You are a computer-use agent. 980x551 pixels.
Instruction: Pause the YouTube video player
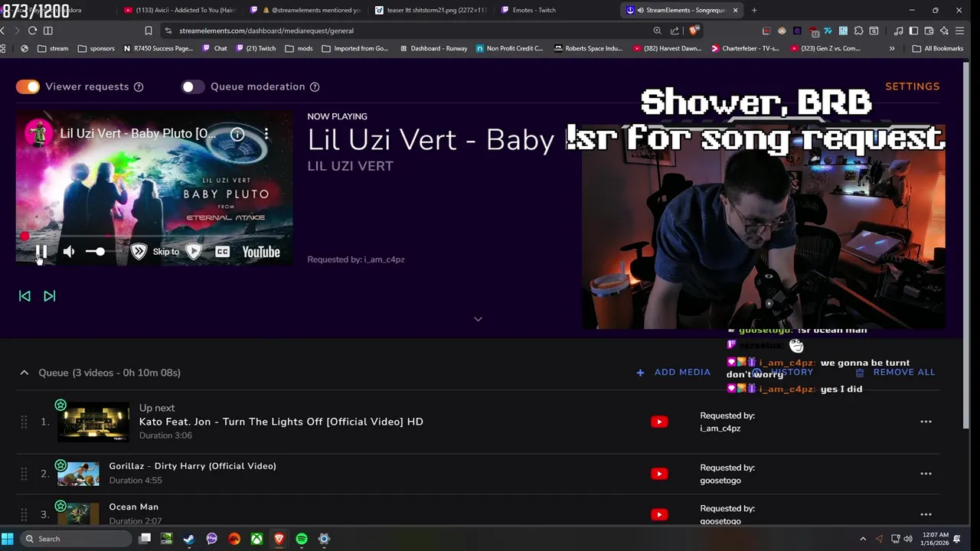[41, 252]
